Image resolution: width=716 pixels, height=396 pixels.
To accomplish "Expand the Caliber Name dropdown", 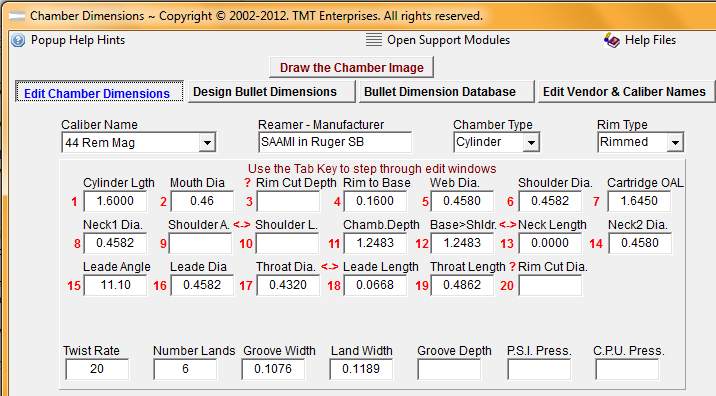I will click(207, 143).
